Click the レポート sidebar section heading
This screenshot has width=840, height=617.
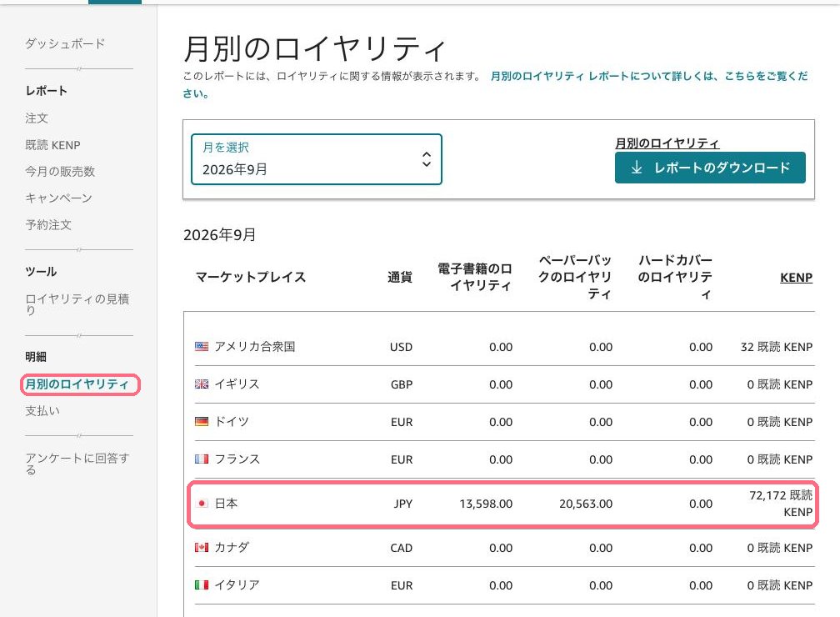click(47, 91)
